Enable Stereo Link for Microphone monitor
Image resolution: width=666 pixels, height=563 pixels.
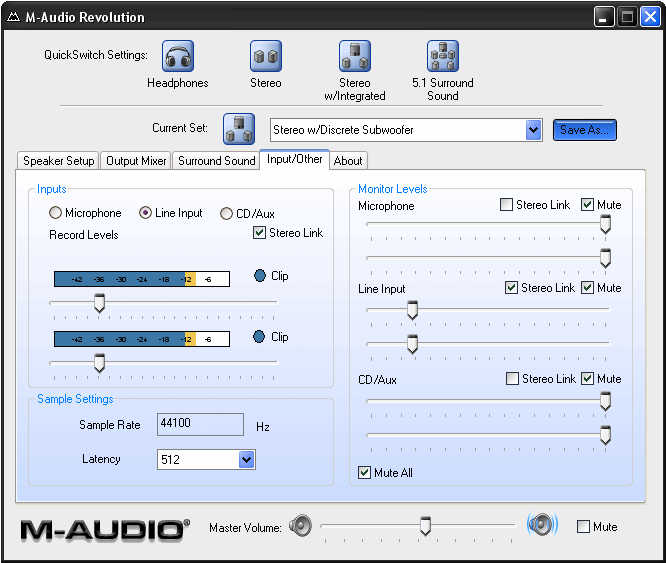[506, 205]
